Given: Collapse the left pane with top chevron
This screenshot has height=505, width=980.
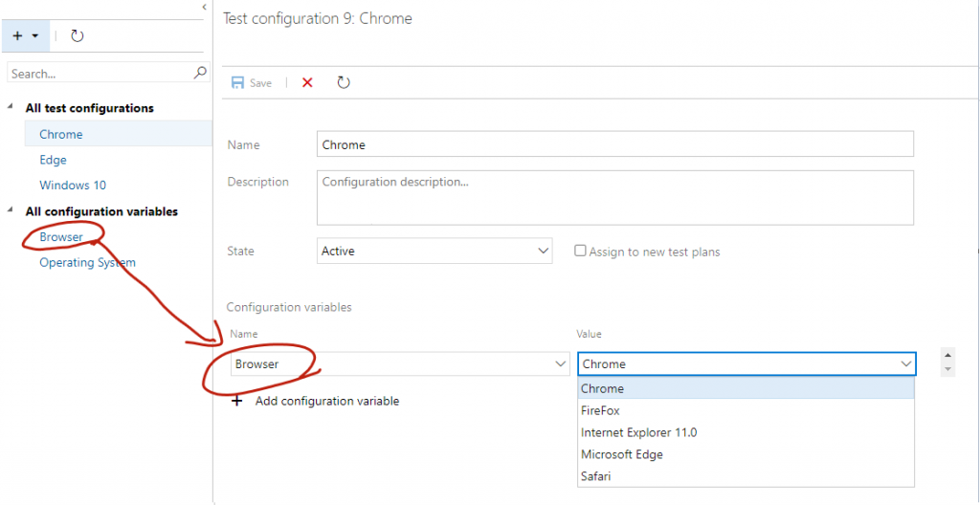Looking at the screenshot, I should (x=204, y=7).
